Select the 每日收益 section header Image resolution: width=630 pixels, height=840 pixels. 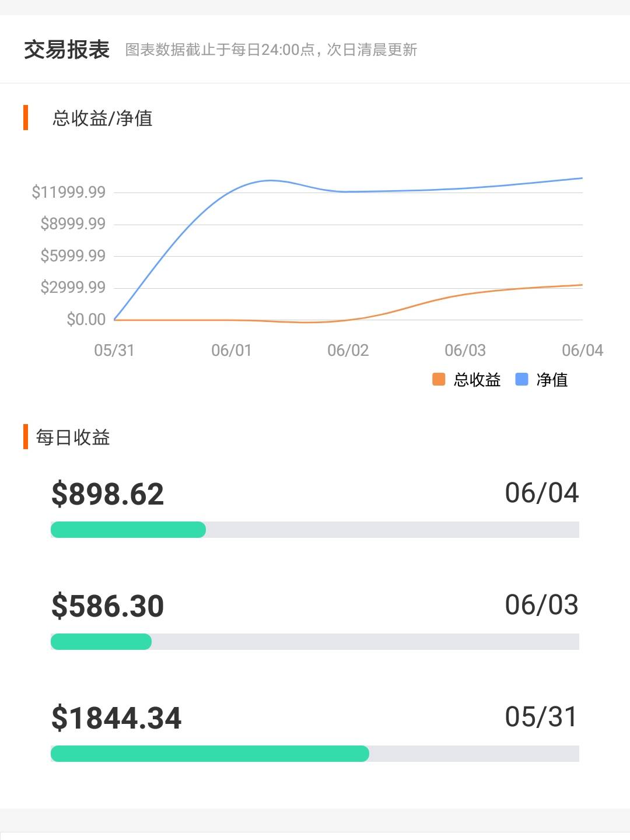(x=73, y=437)
